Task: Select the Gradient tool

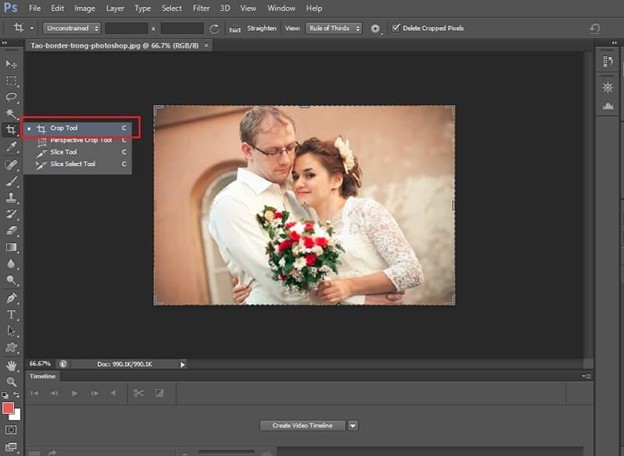Action: [11, 247]
